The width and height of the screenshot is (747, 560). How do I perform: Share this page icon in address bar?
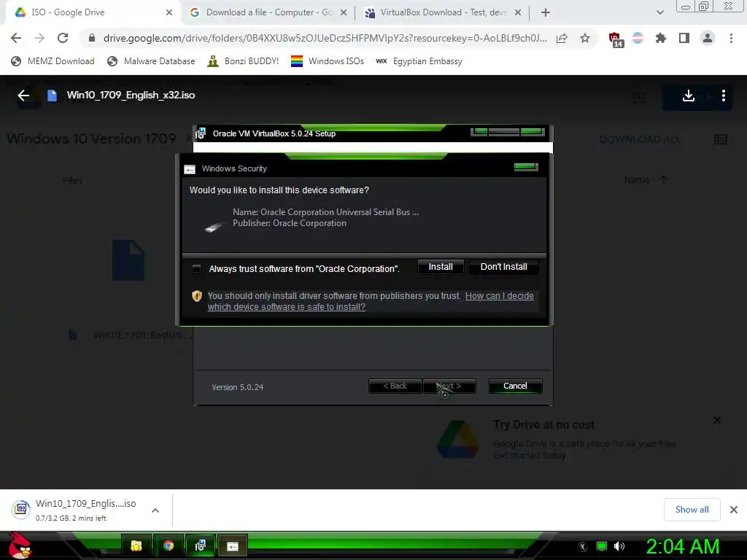pos(562,38)
